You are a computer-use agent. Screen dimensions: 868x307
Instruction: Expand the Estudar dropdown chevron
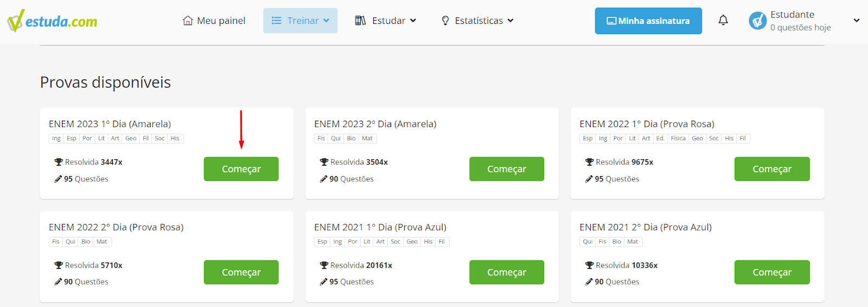(413, 21)
